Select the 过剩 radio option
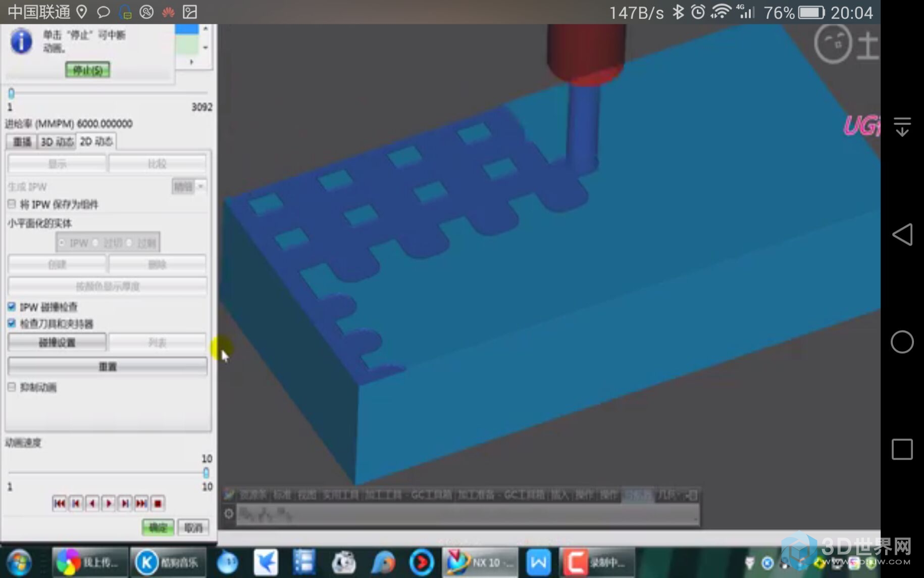This screenshot has height=578, width=924. point(129,243)
